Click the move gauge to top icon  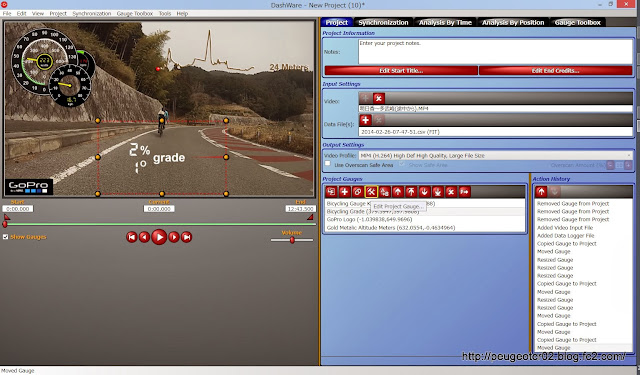coord(411,192)
